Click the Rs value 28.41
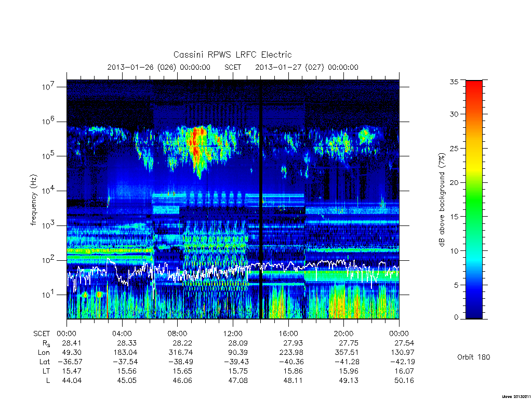Screen dimensions: 532x399 pos(72,343)
